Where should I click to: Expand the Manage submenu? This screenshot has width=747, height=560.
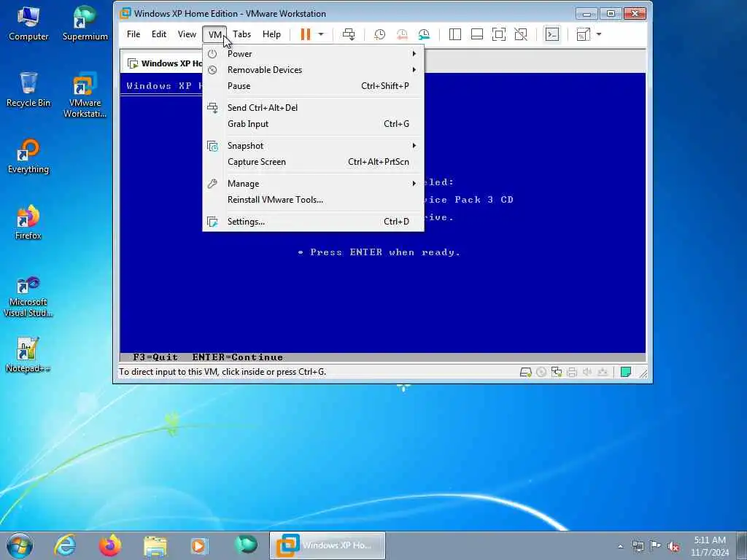click(x=313, y=184)
